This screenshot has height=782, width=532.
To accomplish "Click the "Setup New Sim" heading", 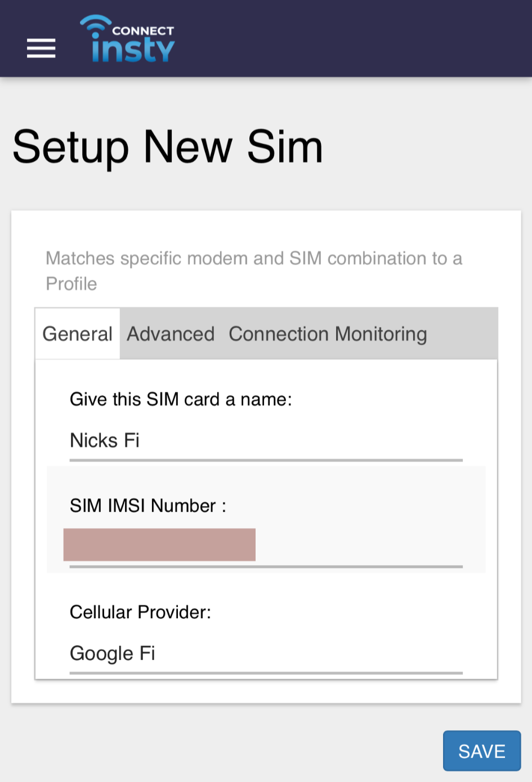I will point(168,147).
